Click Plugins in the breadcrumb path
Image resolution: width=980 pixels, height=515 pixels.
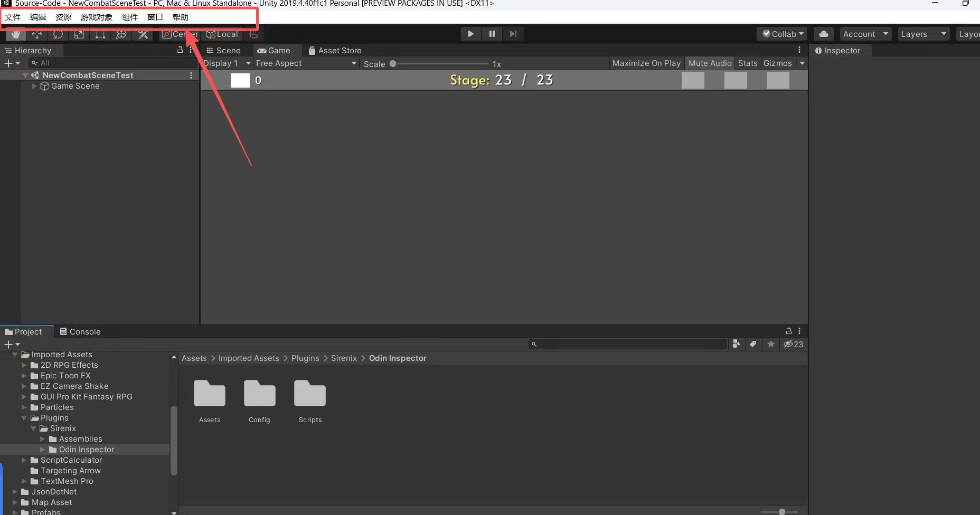click(305, 358)
